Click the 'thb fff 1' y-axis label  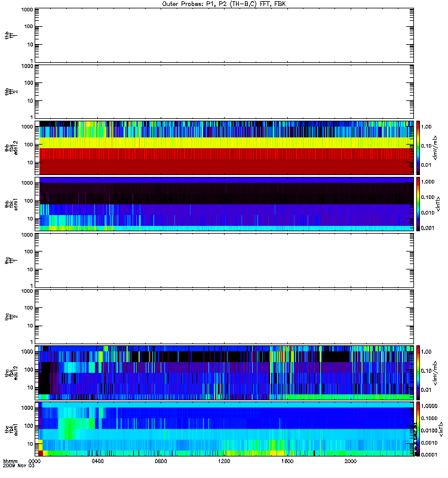11,35
